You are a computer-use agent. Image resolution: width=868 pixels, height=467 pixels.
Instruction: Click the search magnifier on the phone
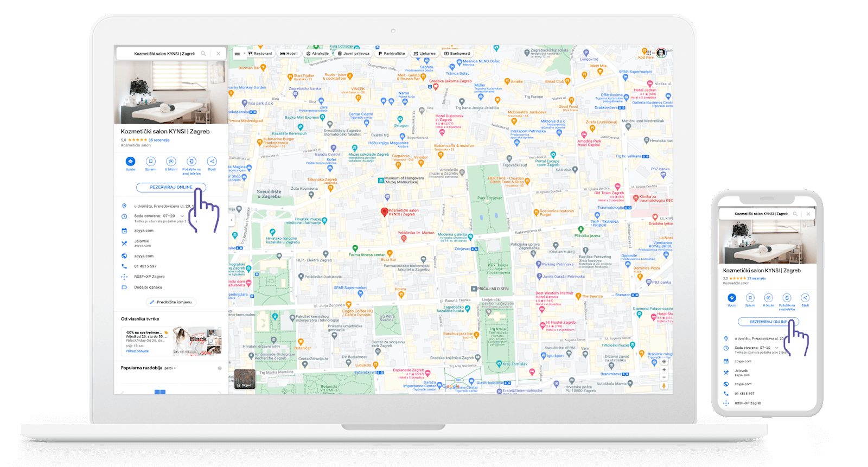click(x=795, y=214)
